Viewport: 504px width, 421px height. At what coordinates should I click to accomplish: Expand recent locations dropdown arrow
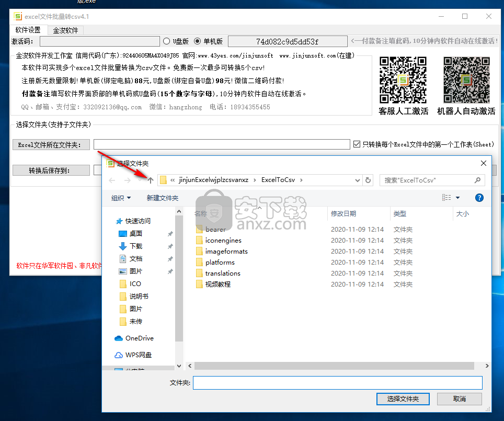[x=140, y=180]
